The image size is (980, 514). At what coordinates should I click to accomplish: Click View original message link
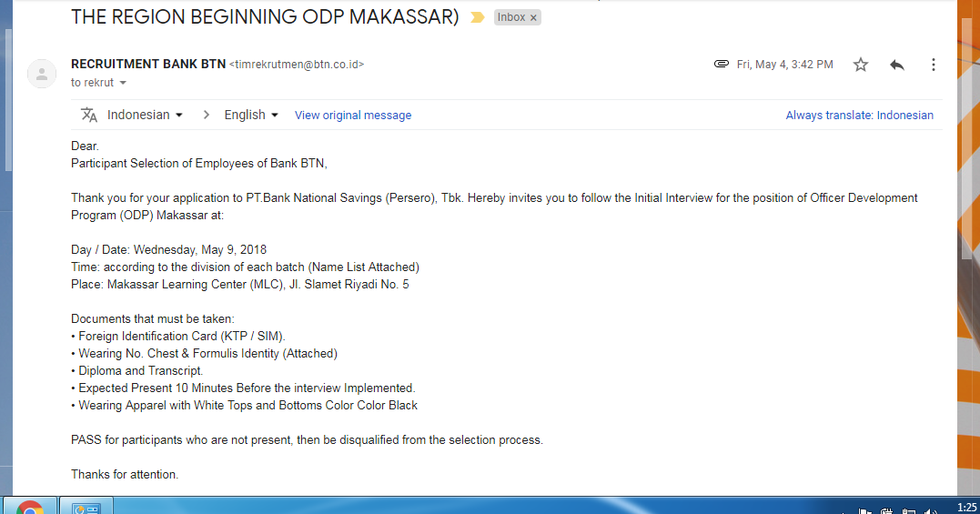point(353,115)
